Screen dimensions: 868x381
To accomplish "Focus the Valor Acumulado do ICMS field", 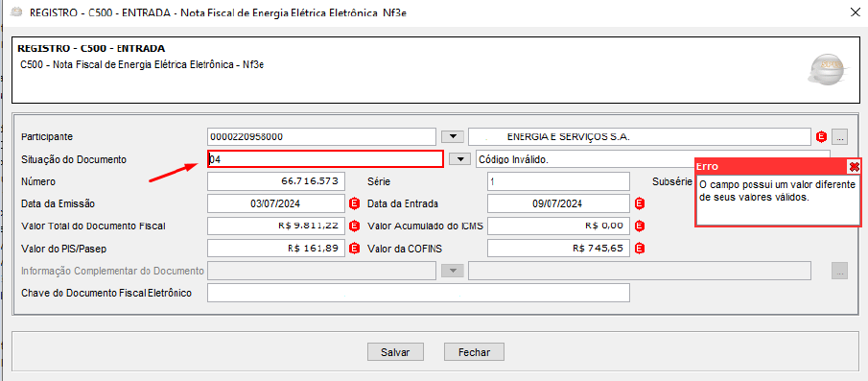I will (558, 226).
